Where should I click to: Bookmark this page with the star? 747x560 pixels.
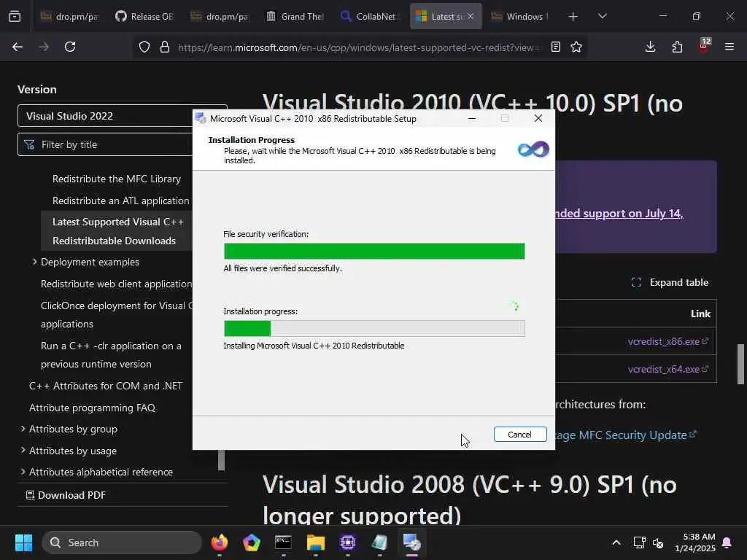click(x=576, y=47)
